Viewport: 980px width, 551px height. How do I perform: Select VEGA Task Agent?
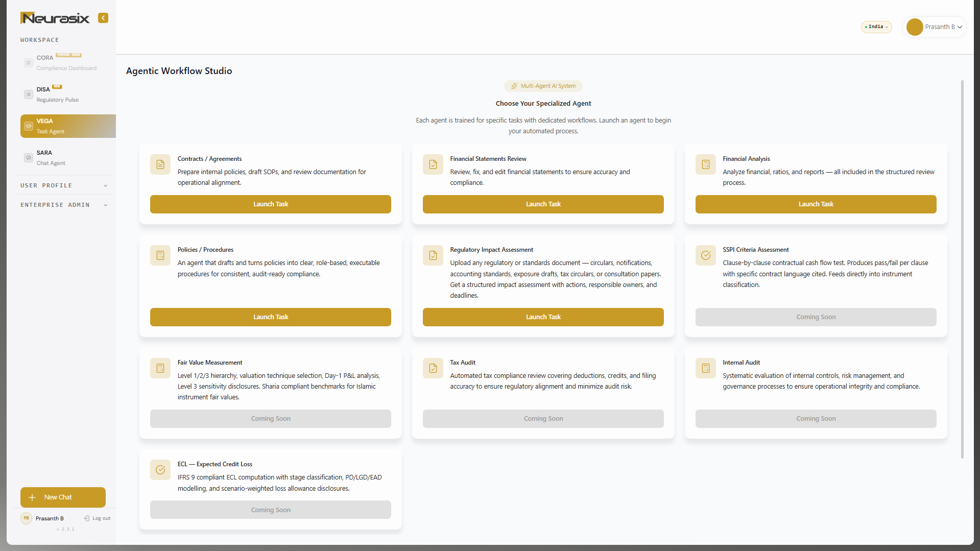click(68, 126)
